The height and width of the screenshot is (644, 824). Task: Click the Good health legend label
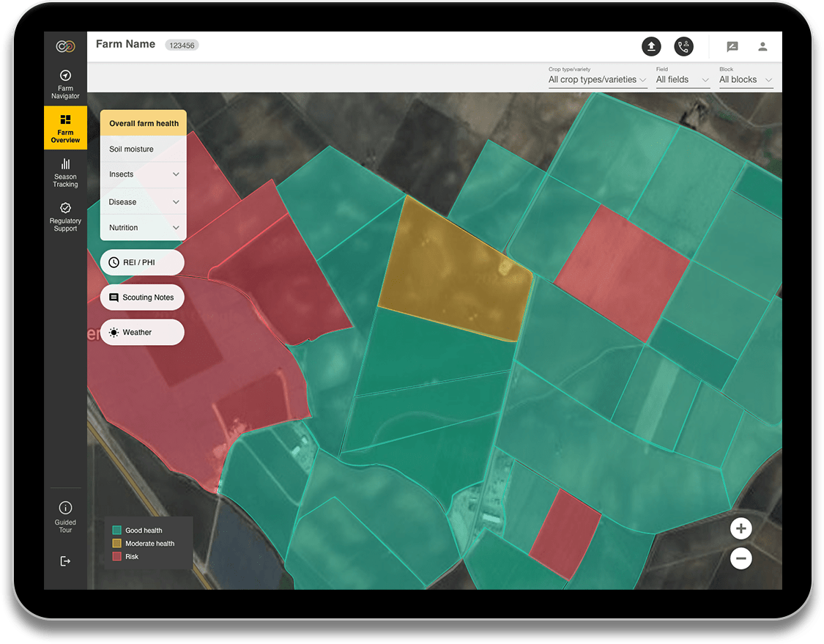(x=144, y=530)
